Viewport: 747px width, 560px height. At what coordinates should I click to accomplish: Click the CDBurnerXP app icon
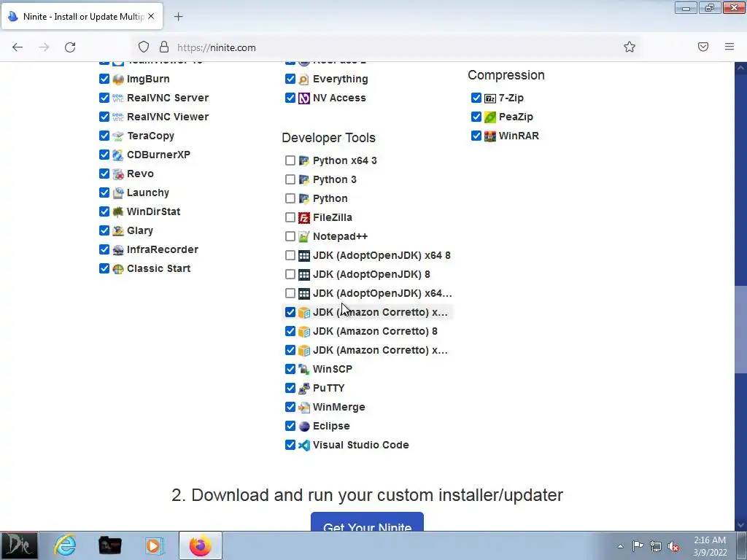(117, 155)
